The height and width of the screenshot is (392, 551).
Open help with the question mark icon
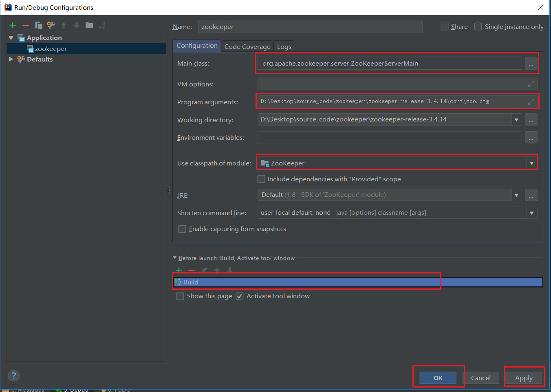tap(13, 376)
